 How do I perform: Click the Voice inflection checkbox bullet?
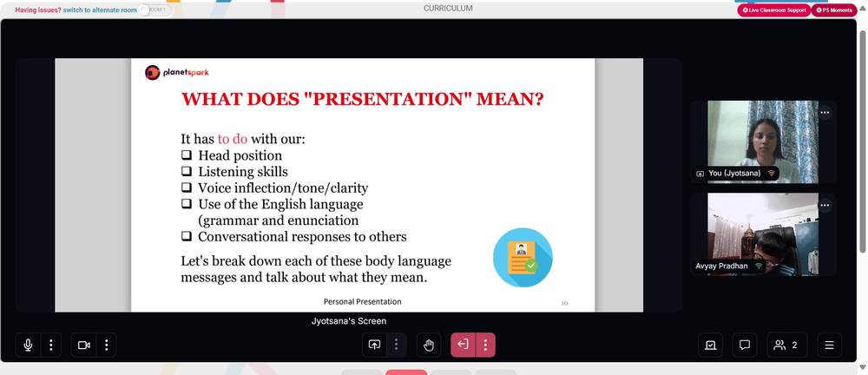(187, 187)
